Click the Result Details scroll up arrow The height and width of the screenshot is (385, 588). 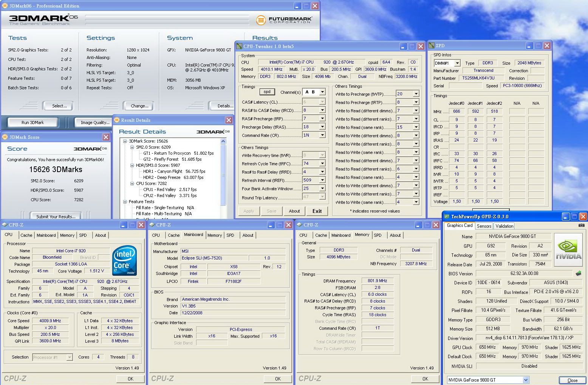(223, 141)
